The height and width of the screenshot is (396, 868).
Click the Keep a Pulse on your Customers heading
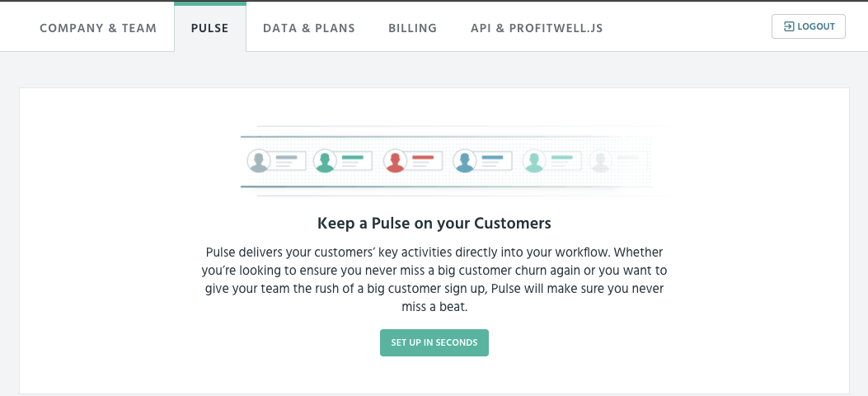[434, 224]
